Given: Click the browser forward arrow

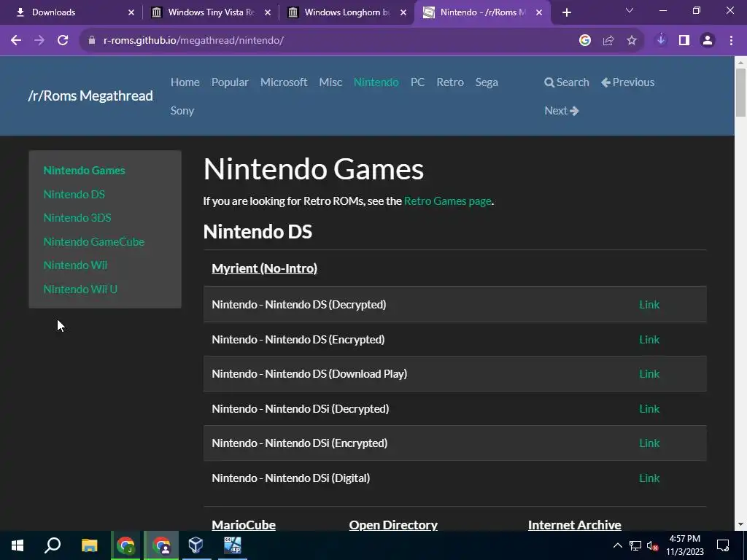Looking at the screenshot, I should click(x=39, y=41).
